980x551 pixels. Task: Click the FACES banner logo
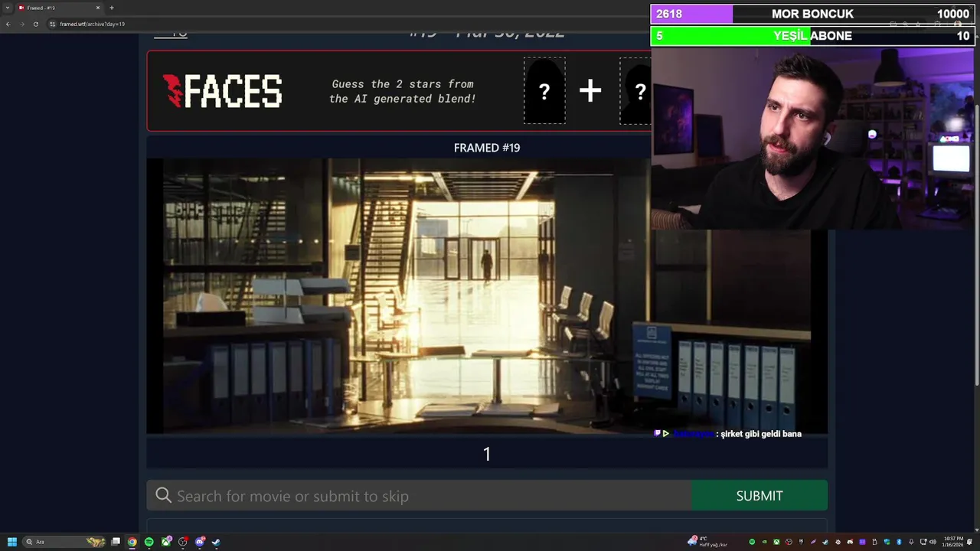(222, 91)
